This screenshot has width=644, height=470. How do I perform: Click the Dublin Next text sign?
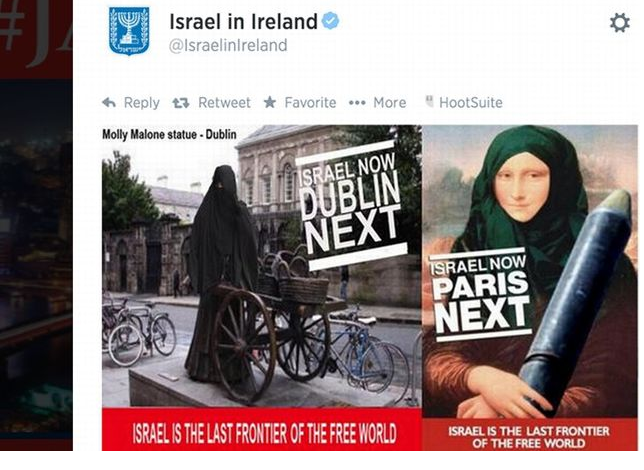coord(352,205)
